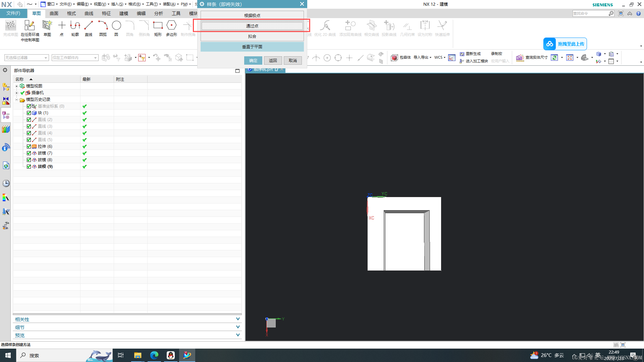
Task: Click 确定 in spline dialog
Action: point(253,60)
